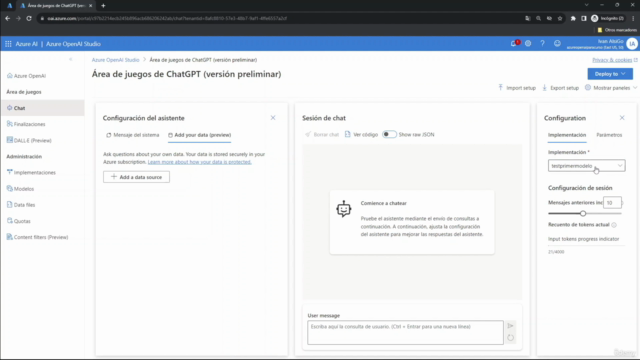Expand the Deploy to dropdown button

tap(610, 74)
